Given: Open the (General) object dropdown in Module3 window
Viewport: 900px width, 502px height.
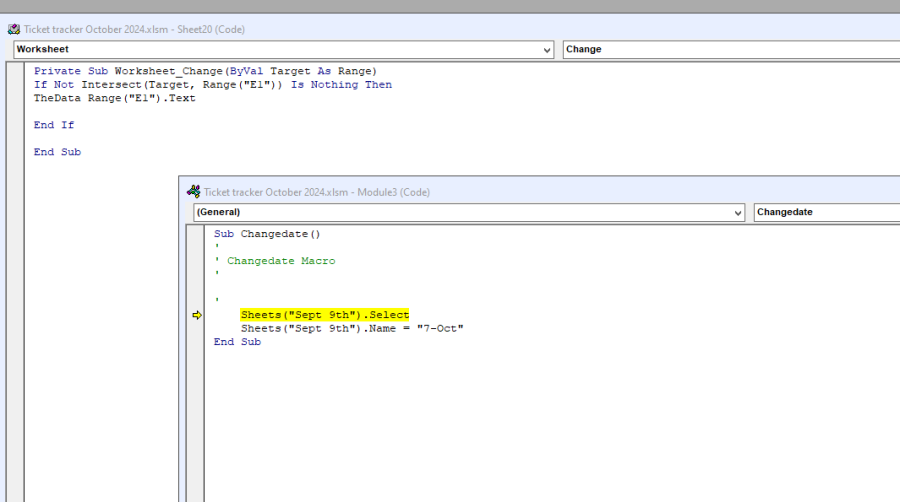Looking at the screenshot, I should (469, 212).
